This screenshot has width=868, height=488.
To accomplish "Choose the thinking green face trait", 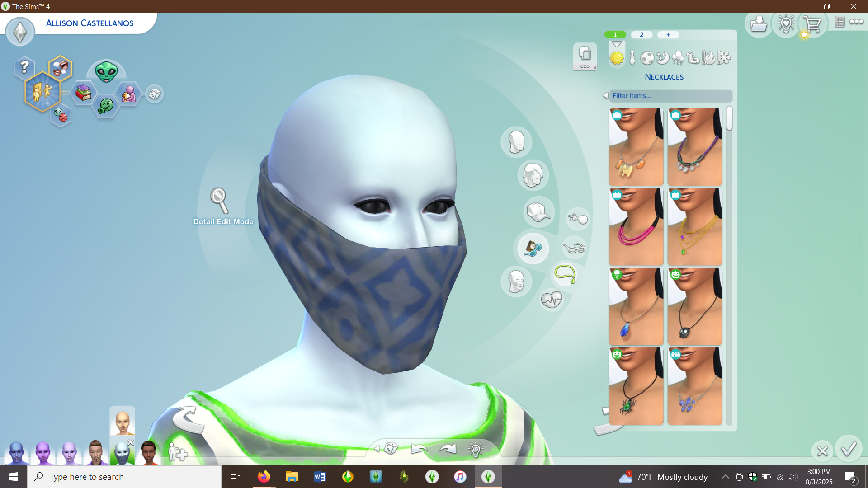I will [x=106, y=106].
